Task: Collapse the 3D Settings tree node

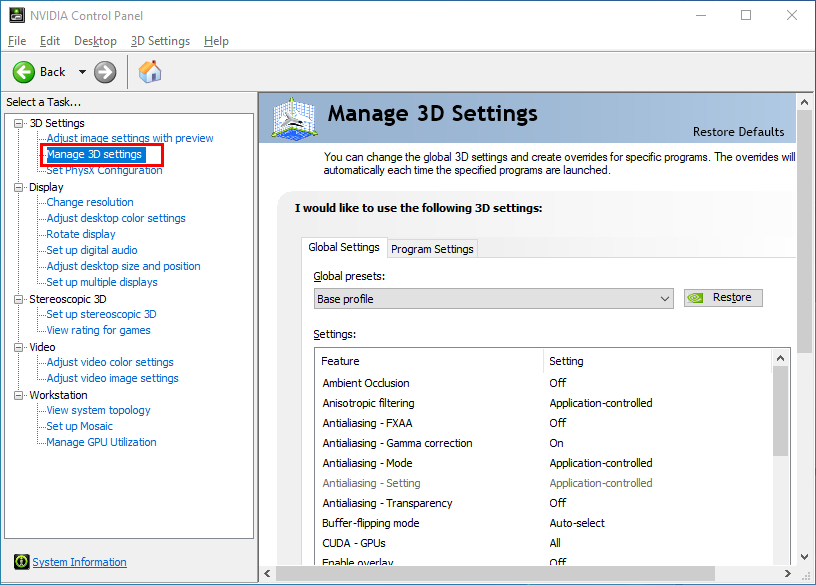Action: point(19,123)
